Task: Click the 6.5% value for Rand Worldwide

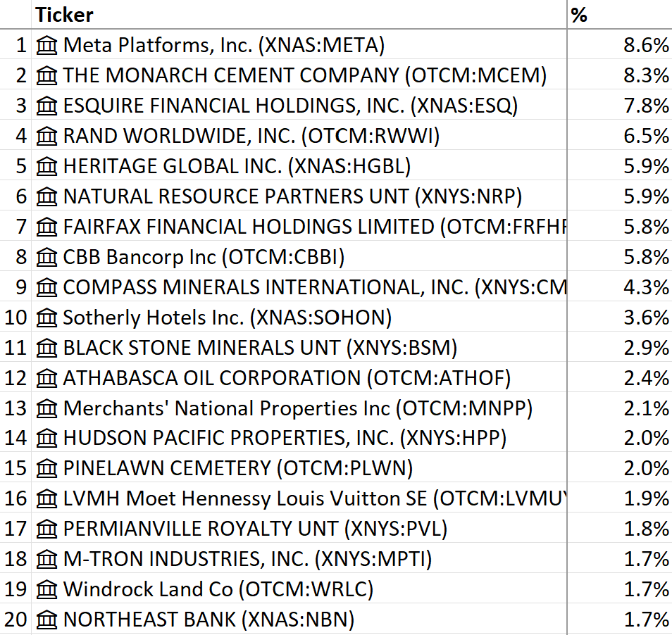Action: [x=646, y=136]
